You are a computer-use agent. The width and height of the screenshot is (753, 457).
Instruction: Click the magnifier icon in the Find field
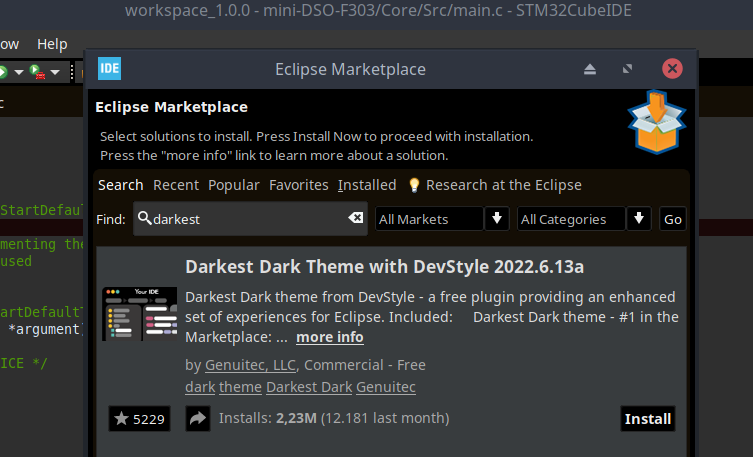(145, 218)
